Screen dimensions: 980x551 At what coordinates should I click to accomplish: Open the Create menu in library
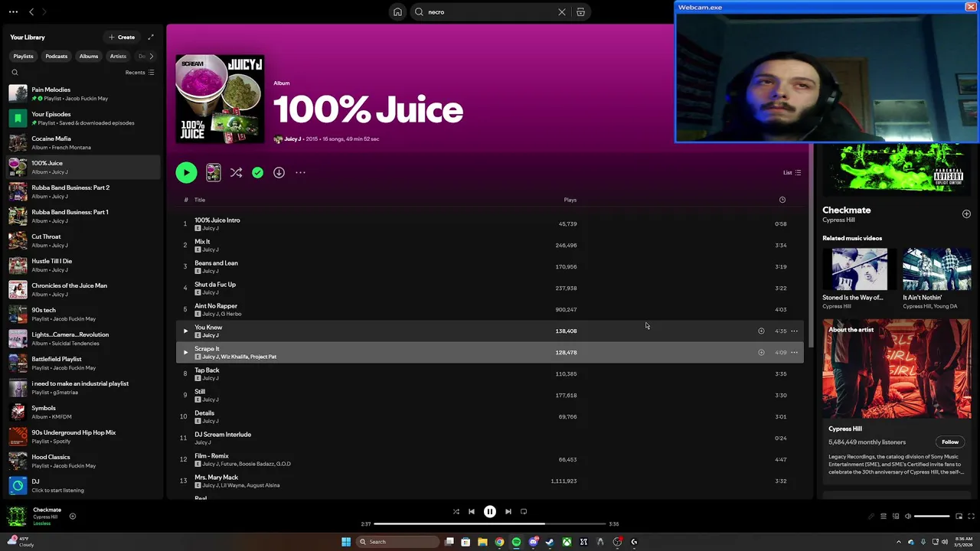[122, 37]
